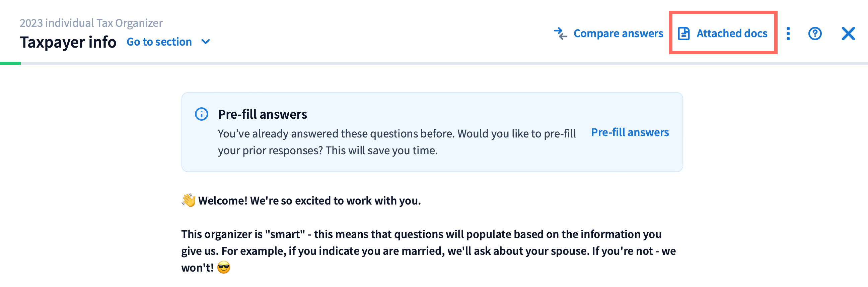Open the Go to section dropdown

point(159,42)
